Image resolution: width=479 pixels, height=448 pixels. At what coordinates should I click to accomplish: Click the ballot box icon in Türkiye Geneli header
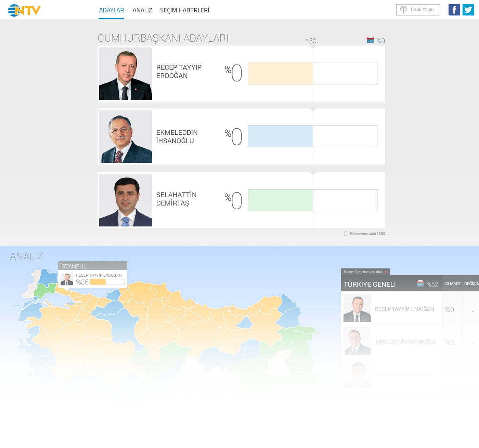point(420,284)
